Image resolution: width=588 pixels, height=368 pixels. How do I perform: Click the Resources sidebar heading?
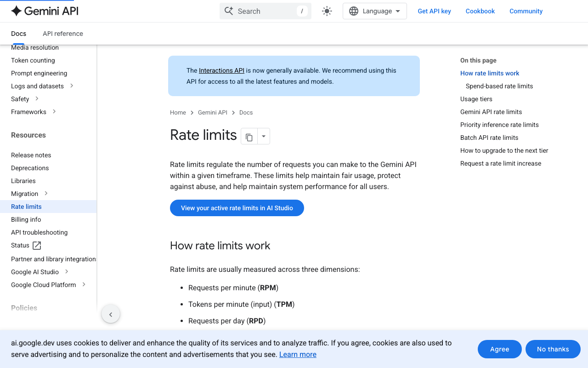click(x=28, y=135)
